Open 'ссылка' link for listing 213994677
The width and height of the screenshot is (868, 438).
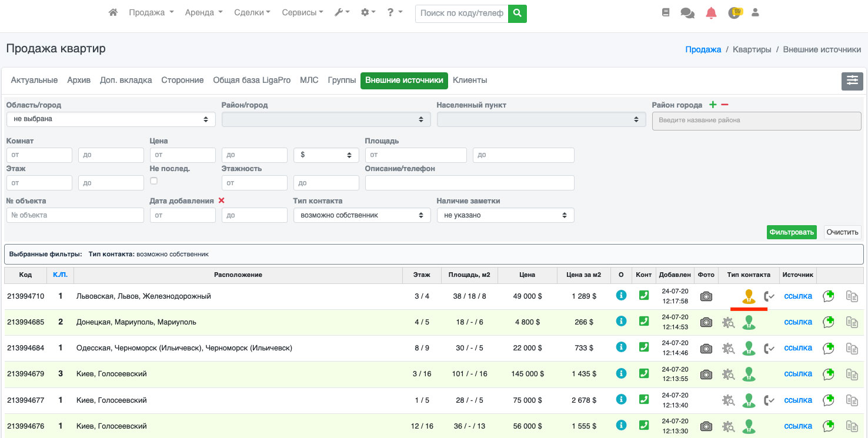point(798,400)
